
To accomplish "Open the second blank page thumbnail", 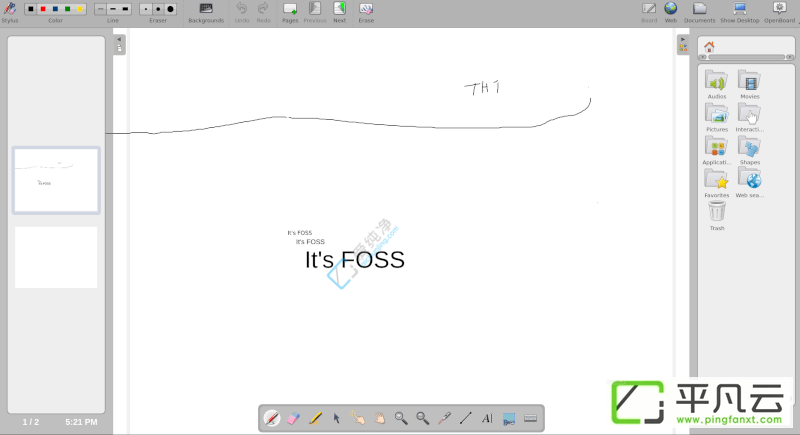I will point(56,258).
